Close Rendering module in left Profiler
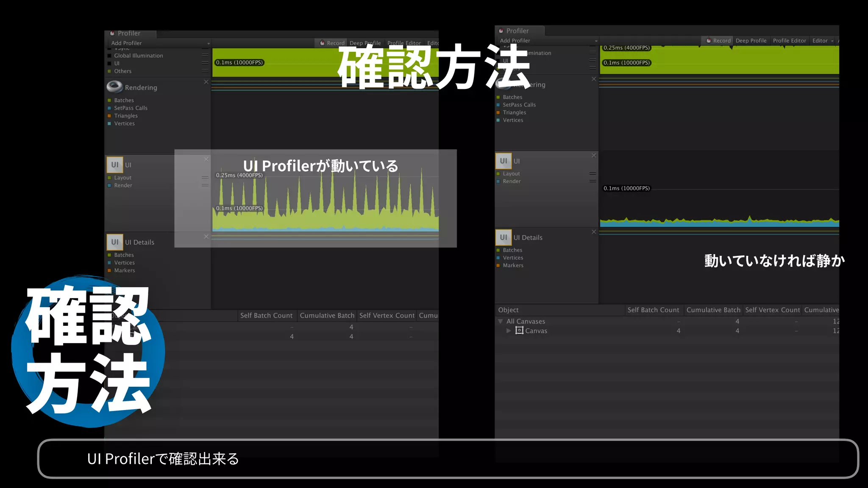This screenshot has width=868, height=488. (x=206, y=82)
